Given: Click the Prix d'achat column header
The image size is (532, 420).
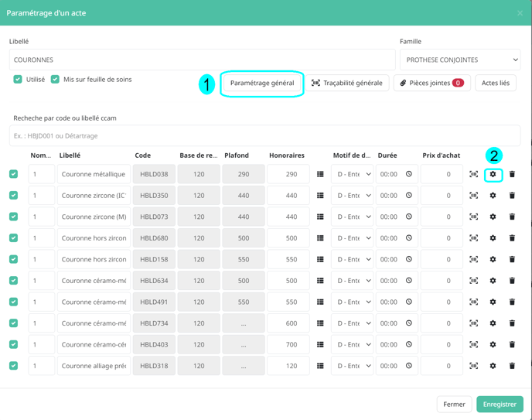Looking at the screenshot, I should [x=441, y=155].
